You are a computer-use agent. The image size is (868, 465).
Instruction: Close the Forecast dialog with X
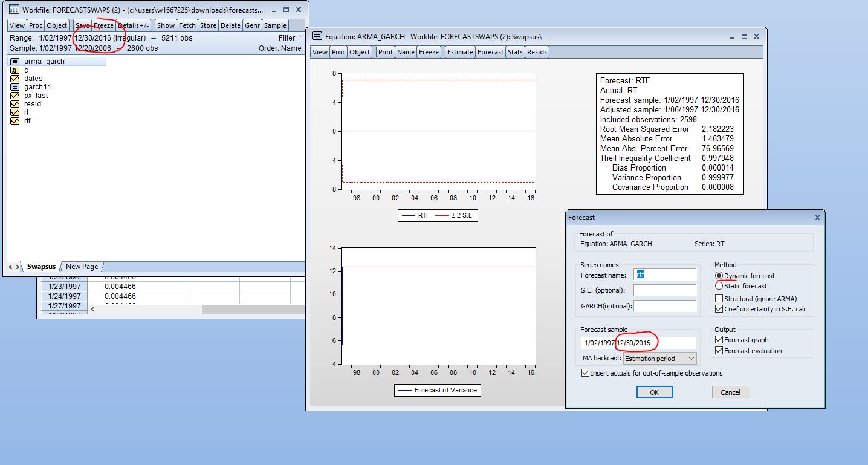[x=817, y=218]
